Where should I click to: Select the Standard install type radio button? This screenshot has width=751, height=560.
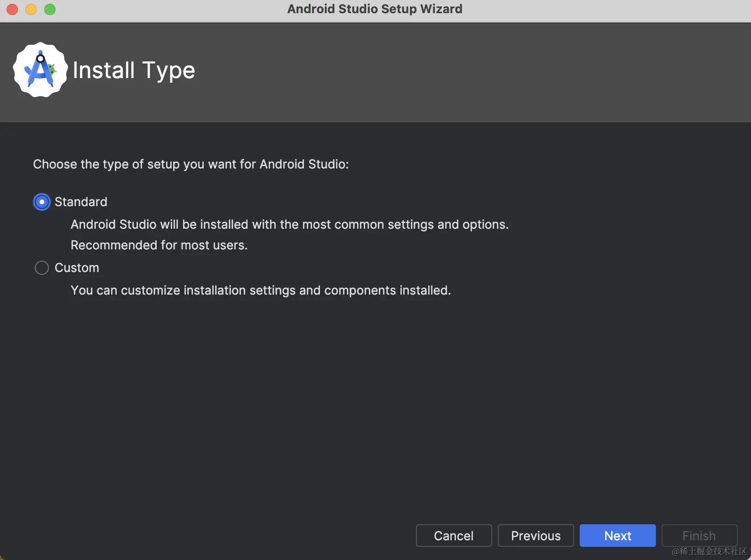[42, 202]
